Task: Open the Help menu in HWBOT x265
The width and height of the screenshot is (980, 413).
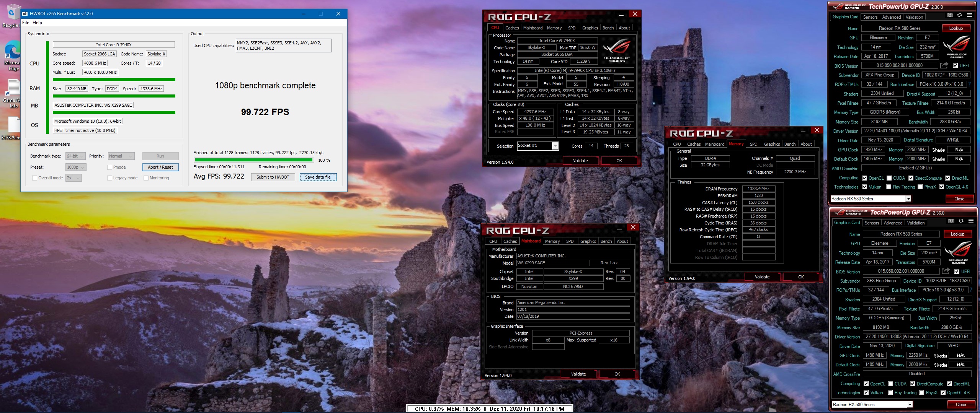Action: point(37,23)
